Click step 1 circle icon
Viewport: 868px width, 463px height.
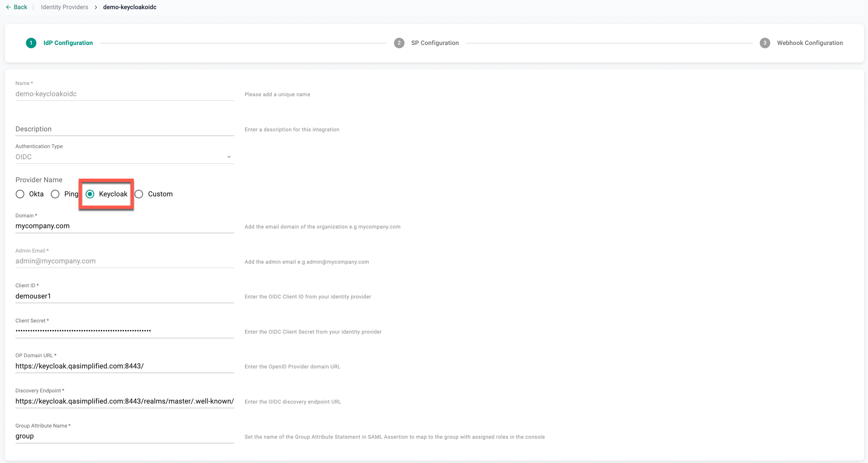point(31,43)
